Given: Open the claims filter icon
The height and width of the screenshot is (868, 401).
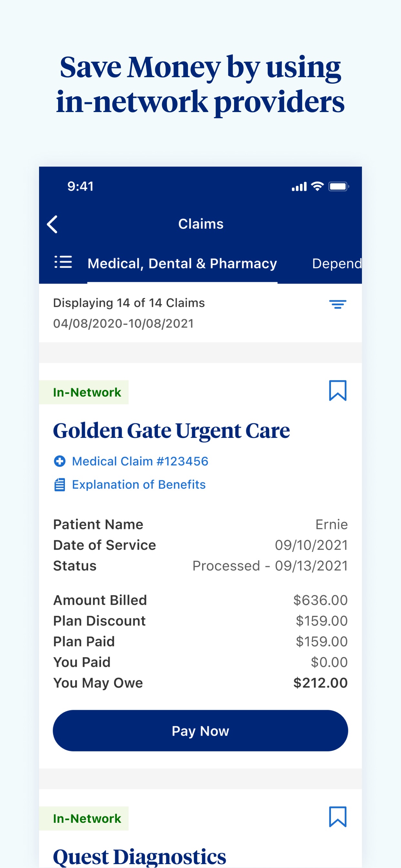Looking at the screenshot, I should (338, 304).
